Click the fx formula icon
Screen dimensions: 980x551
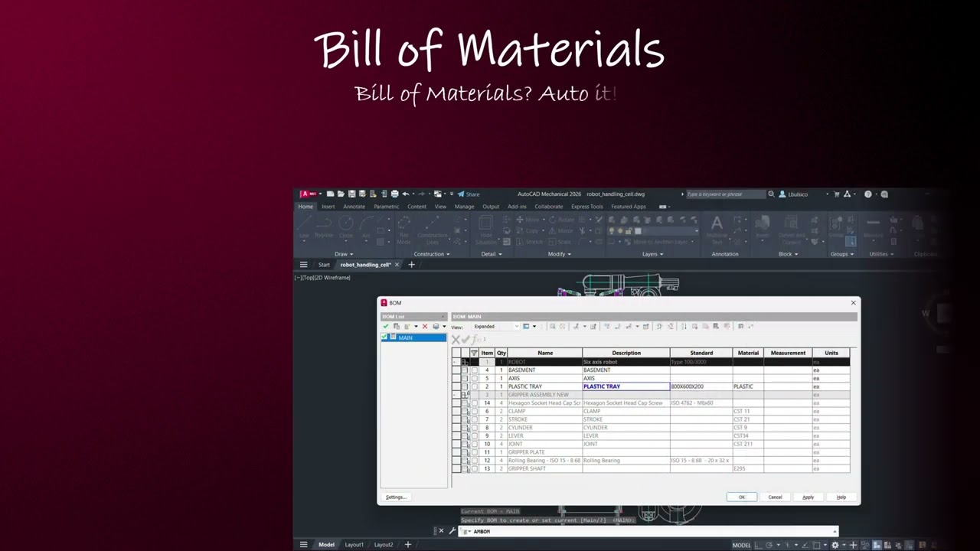pos(476,339)
